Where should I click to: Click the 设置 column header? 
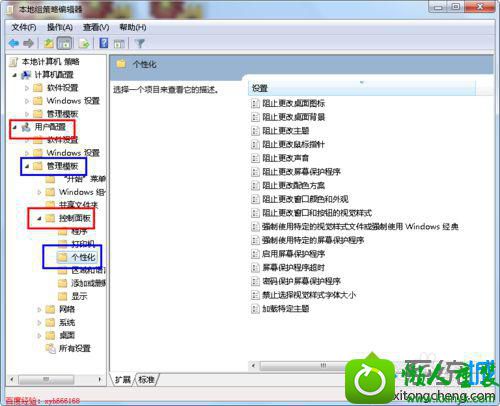click(x=362, y=88)
